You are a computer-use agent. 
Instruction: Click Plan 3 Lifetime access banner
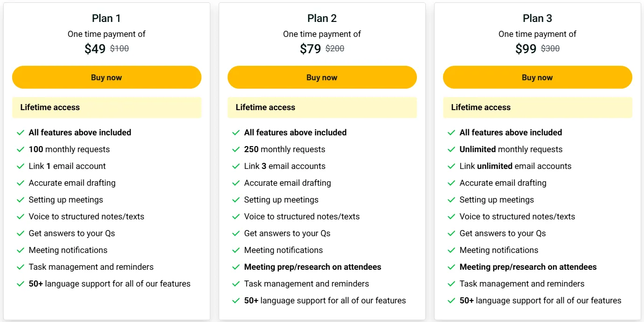click(538, 107)
